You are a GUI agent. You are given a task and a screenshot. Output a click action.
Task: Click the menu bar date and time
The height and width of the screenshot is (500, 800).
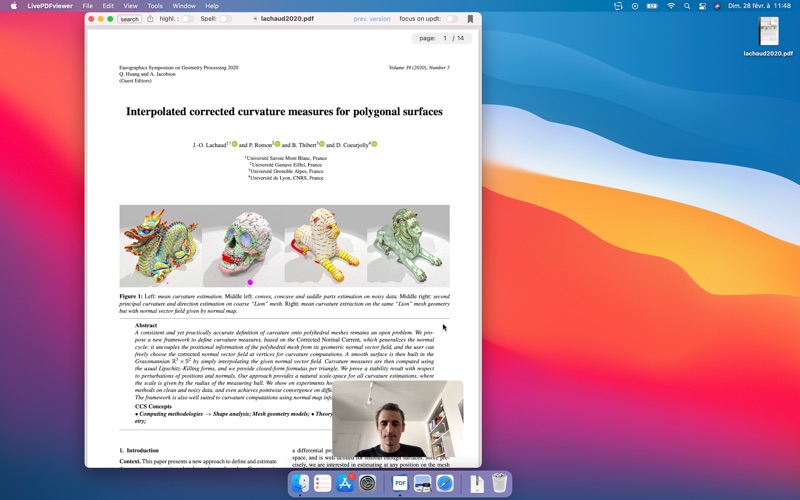pos(759,6)
